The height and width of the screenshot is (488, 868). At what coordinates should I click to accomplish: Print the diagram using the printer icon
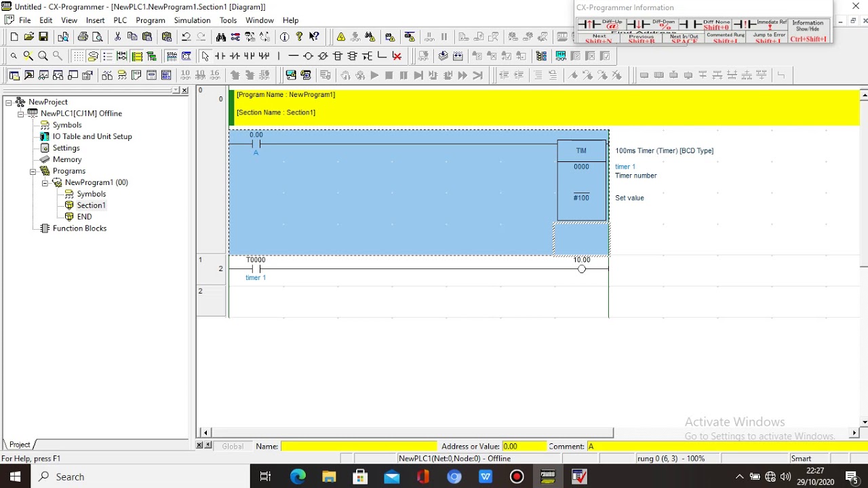click(x=83, y=37)
